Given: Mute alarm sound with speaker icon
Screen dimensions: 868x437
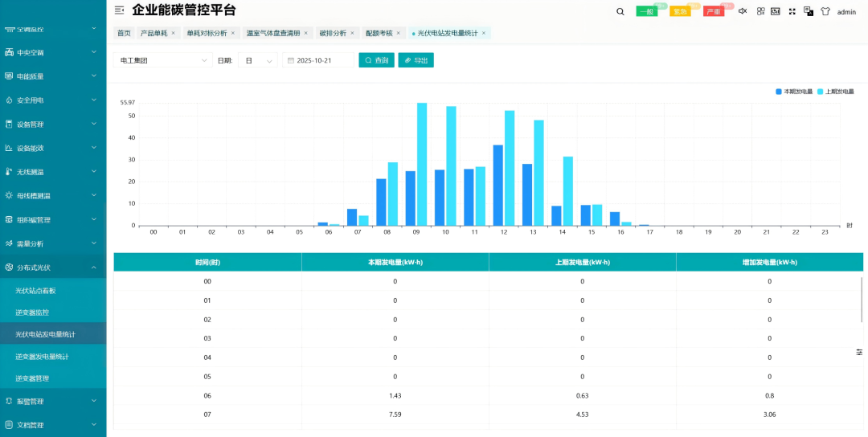Looking at the screenshot, I should [x=743, y=11].
